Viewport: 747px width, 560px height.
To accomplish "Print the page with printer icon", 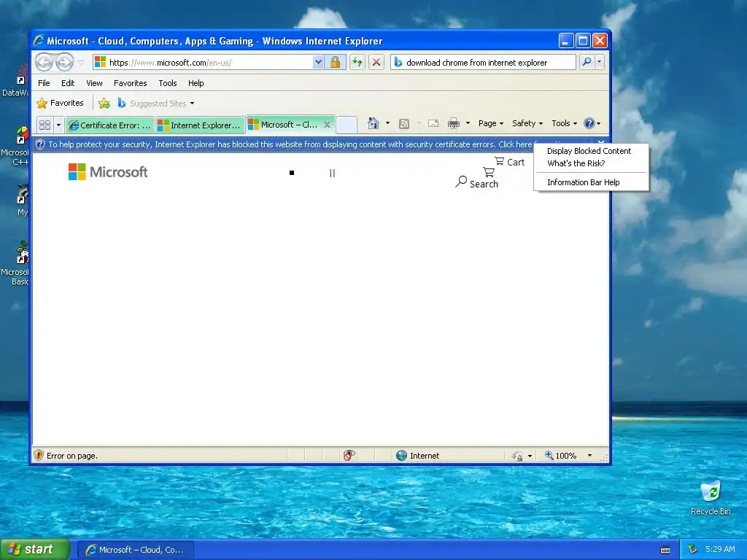I will [x=454, y=124].
